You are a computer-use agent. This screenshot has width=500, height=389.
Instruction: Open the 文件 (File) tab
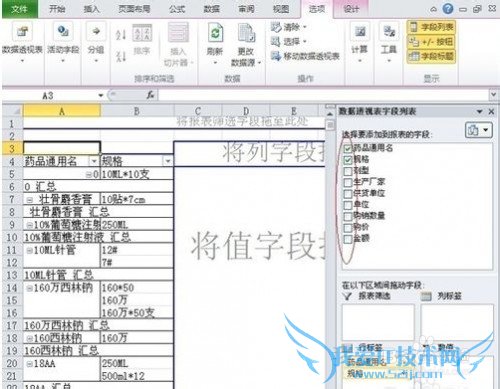click(19, 9)
